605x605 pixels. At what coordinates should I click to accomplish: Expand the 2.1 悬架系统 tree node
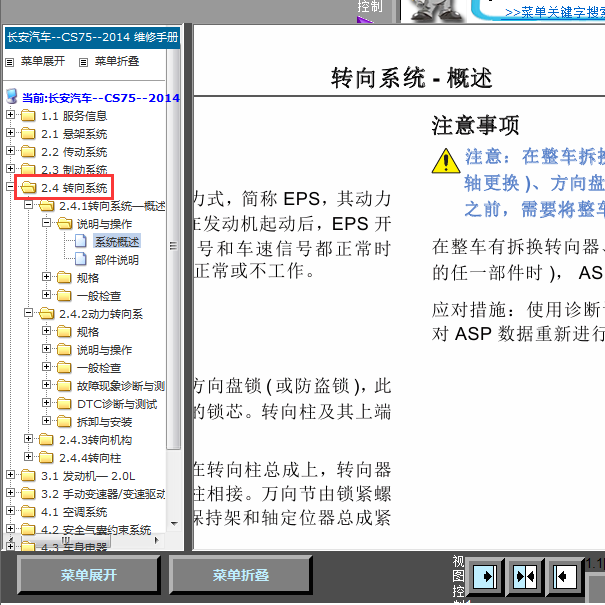10,133
